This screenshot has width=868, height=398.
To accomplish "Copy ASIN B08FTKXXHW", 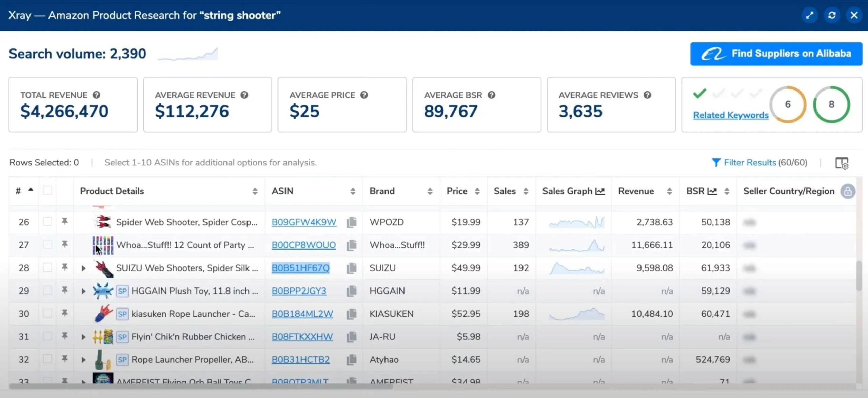I will coord(352,337).
